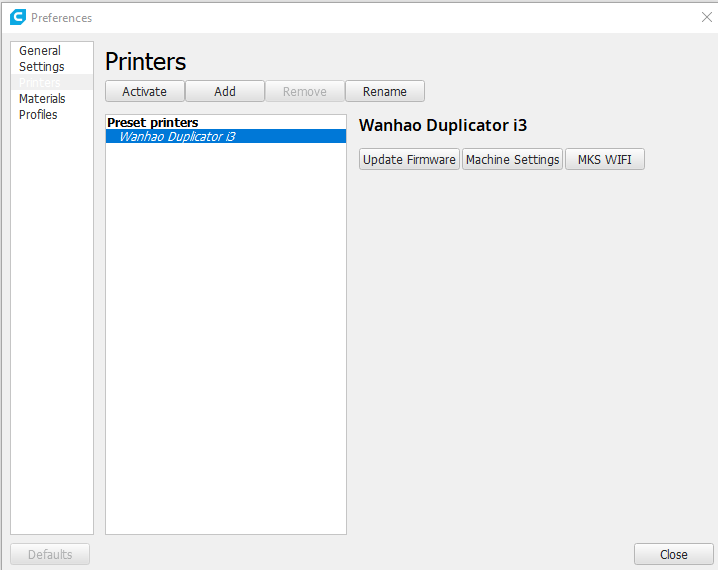Add a new printer
This screenshot has width=718, height=570.
(x=225, y=91)
